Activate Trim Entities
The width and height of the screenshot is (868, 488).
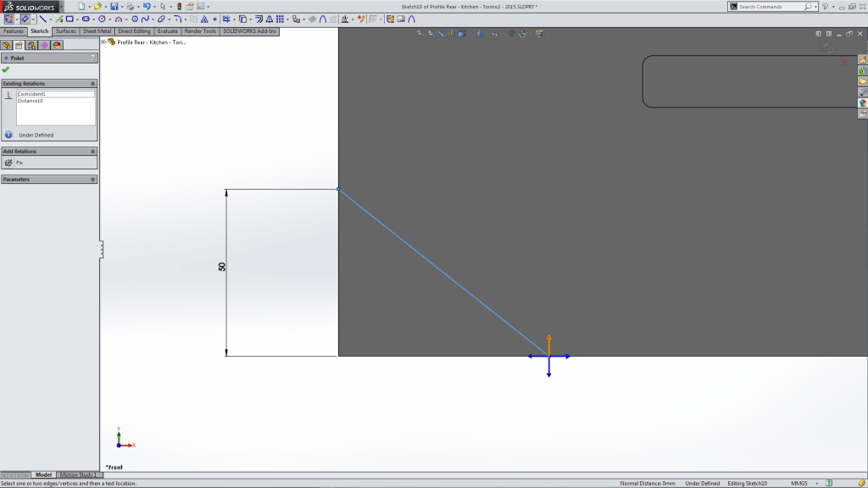click(225, 19)
